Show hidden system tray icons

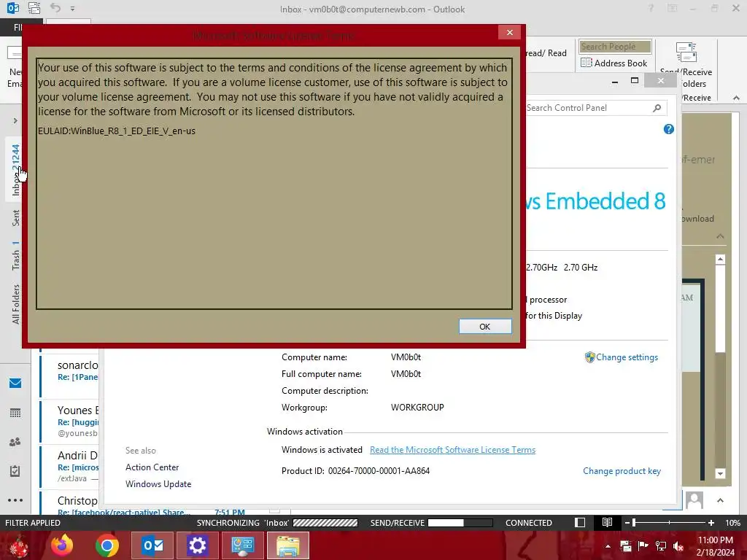tap(608, 546)
